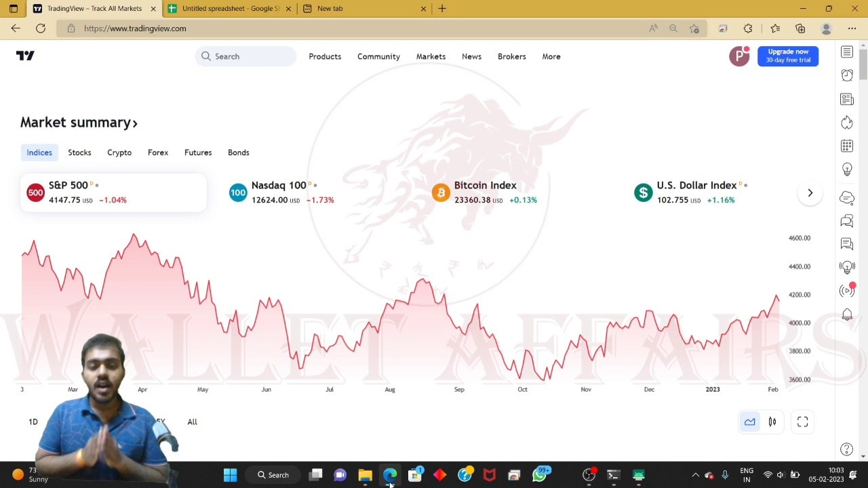Open the Windows Start menu
868x488 pixels.
click(231, 475)
